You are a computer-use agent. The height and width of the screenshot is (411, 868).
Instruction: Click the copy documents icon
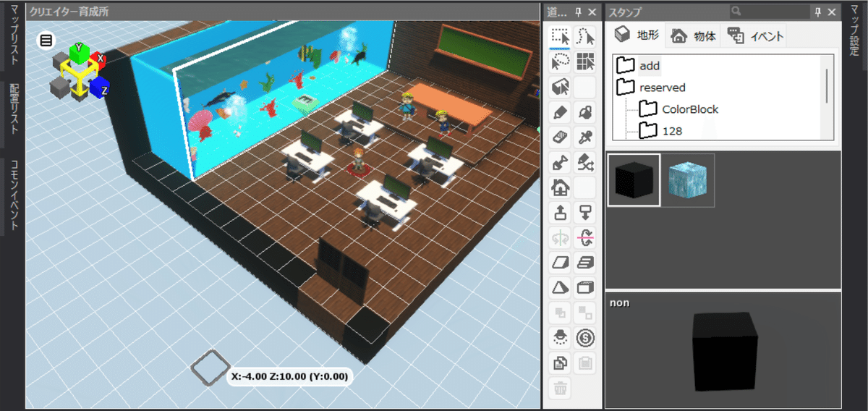tap(561, 363)
